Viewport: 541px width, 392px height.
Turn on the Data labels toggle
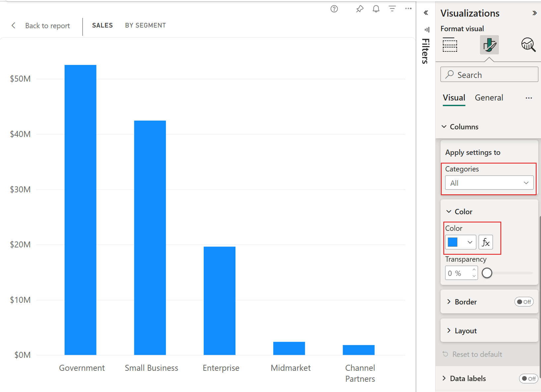[x=528, y=378]
